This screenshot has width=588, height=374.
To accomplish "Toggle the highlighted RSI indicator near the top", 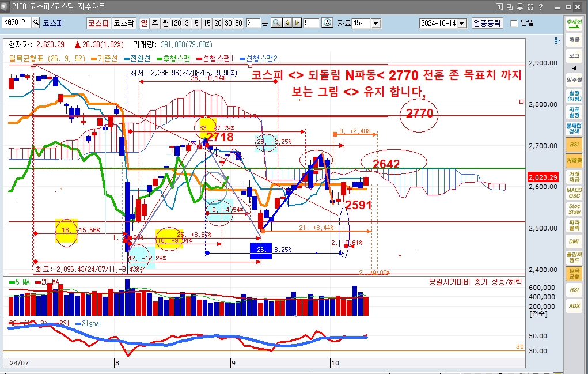I will [574, 145].
